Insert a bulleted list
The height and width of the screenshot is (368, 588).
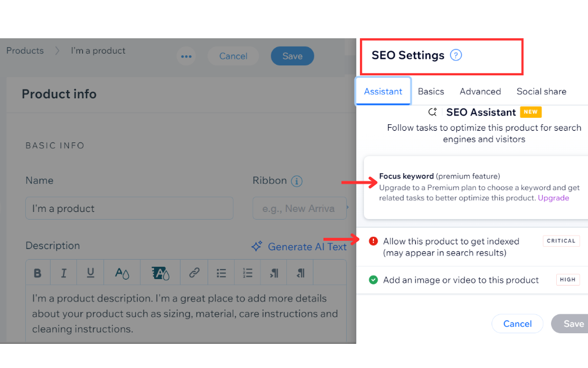[221, 273]
